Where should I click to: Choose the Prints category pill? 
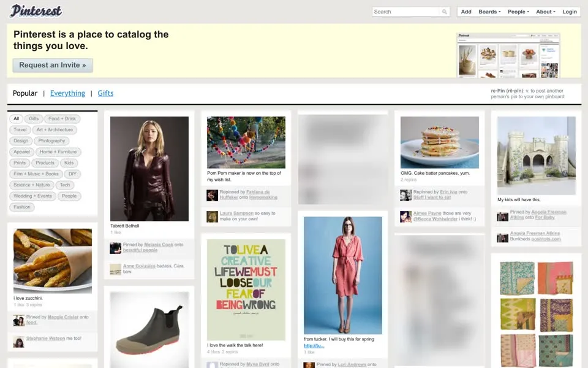(x=20, y=163)
